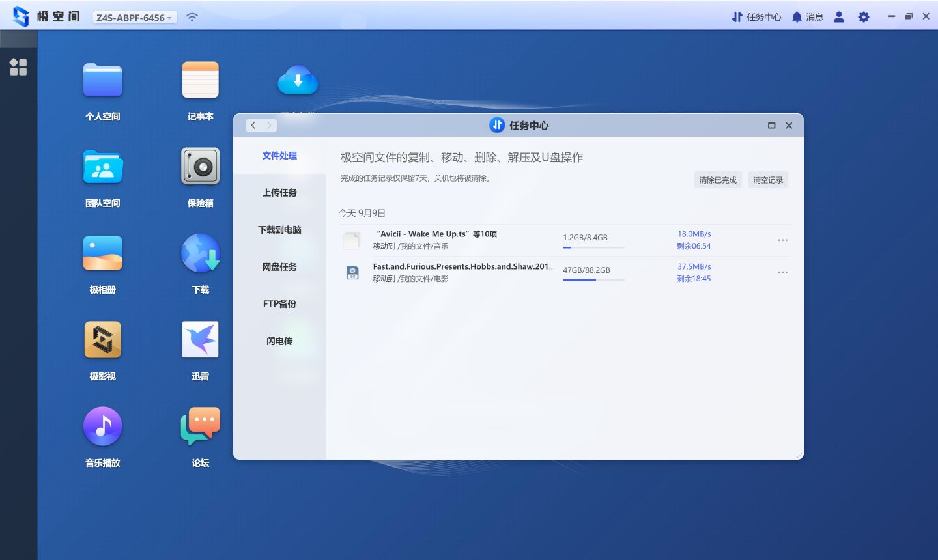Open the 保险箱 secure vault
Viewport: 938px width, 560px height.
click(200, 167)
